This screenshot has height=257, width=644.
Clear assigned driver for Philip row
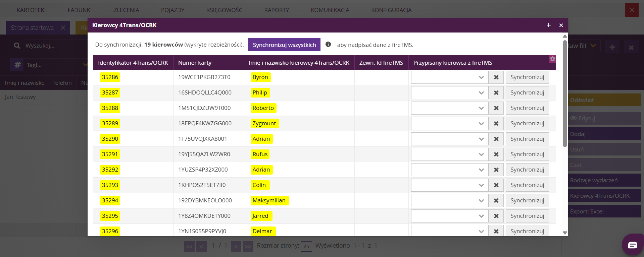[x=496, y=92]
